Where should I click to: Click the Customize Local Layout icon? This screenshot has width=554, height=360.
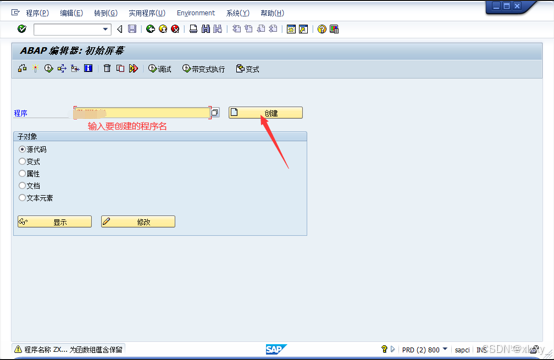tap(334, 29)
